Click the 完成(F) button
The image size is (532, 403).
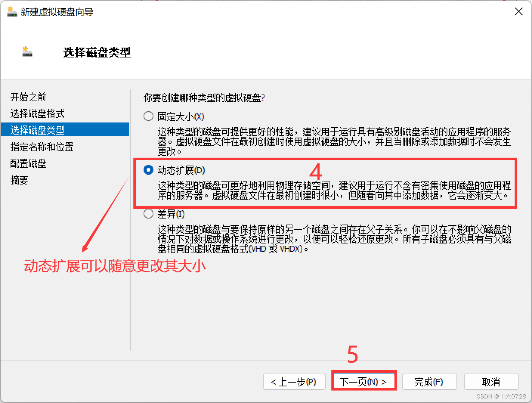pyautogui.click(x=430, y=382)
